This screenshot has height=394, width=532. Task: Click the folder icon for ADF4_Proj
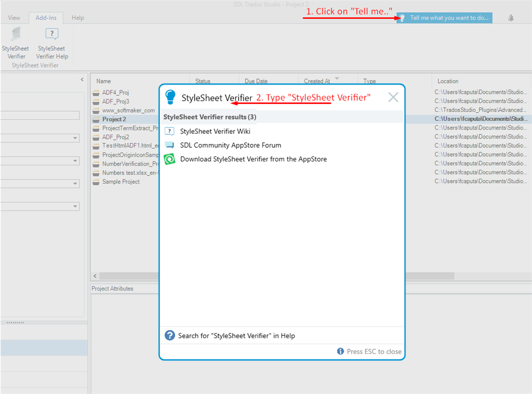[96, 92]
